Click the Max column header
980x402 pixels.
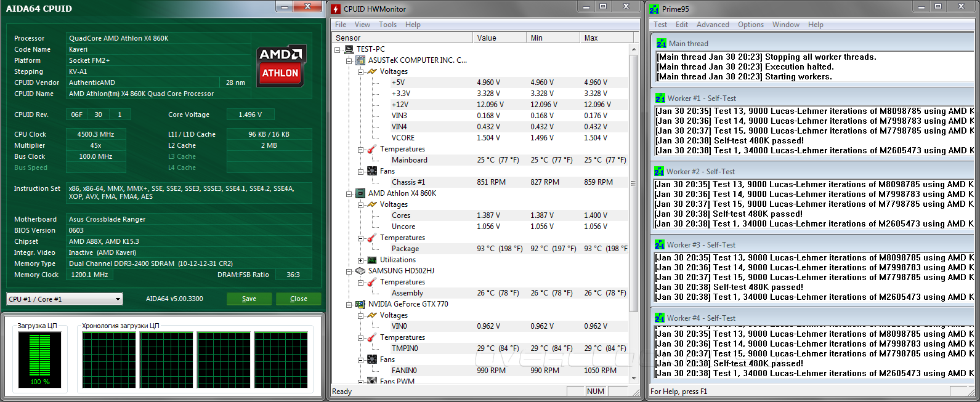606,38
